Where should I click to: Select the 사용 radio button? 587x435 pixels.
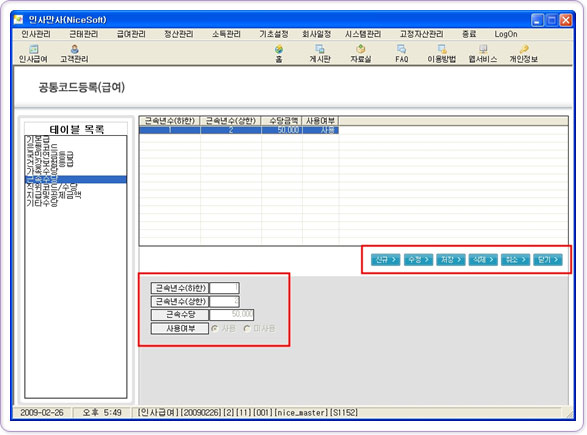215,329
